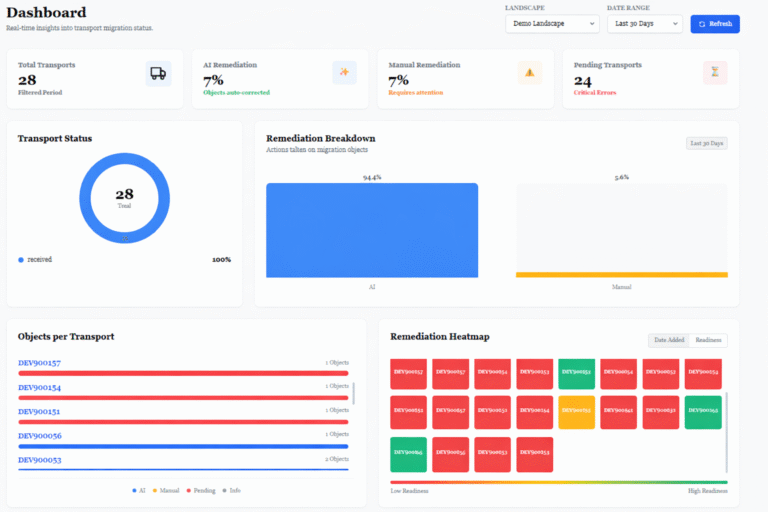Click the Last 30 Days badge in Remediation Breakdown
The height and width of the screenshot is (512, 768).
click(x=707, y=143)
